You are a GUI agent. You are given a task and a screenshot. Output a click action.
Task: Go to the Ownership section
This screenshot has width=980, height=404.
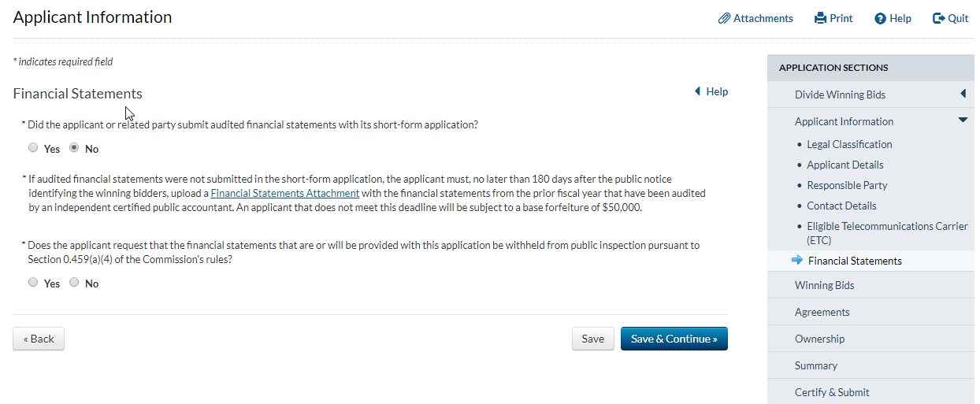819,339
